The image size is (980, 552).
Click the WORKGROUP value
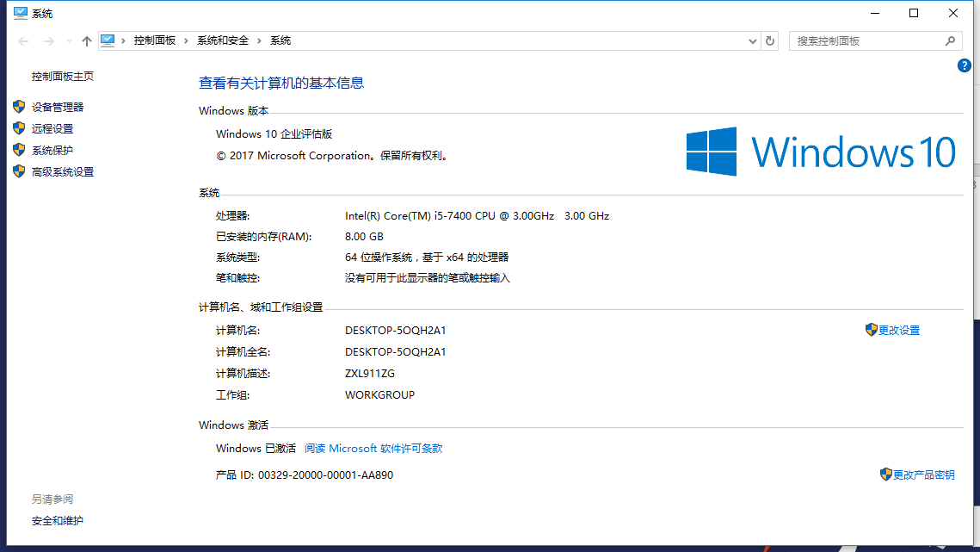tap(379, 395)
